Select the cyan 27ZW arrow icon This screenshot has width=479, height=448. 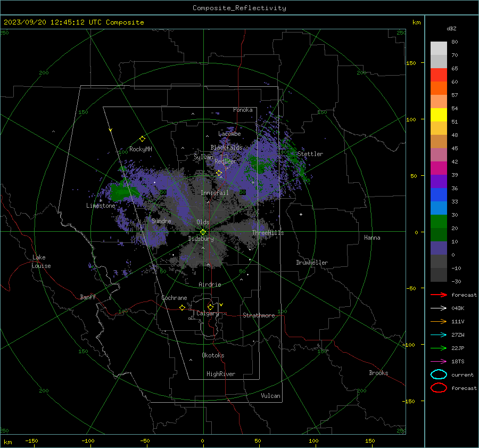pyautogui.click(x=439, y=335)
